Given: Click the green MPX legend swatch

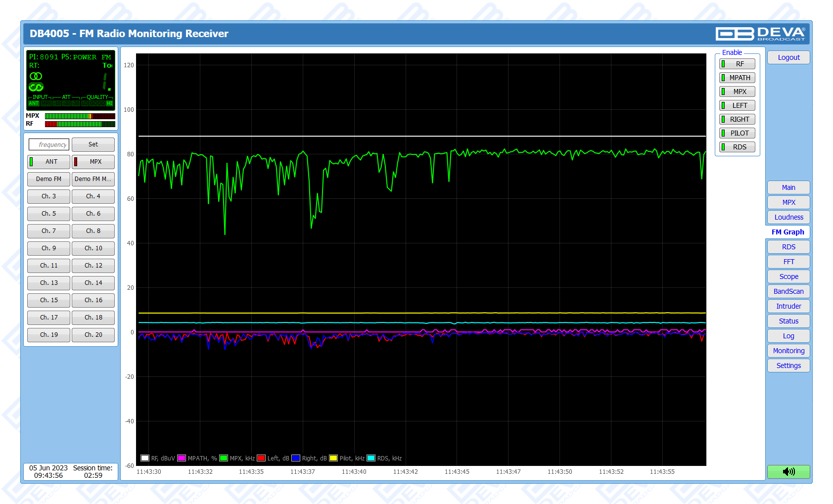Looking at the screenshot, I should 224,458.
